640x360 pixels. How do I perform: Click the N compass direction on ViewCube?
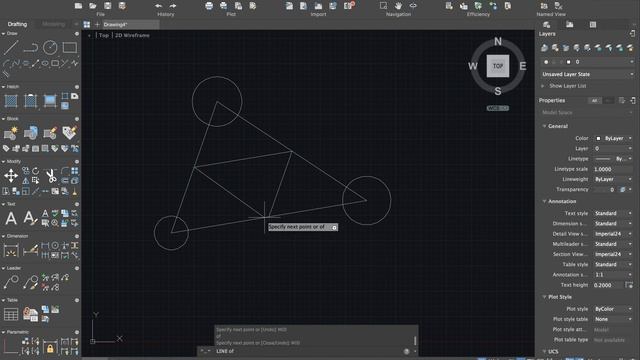pos(498,42)
